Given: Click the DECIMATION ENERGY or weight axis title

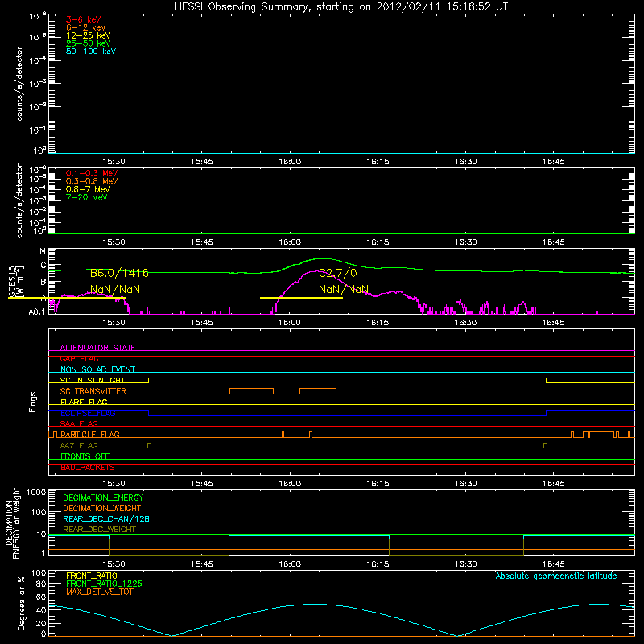Looking at the screenshot, I should 12,523.
